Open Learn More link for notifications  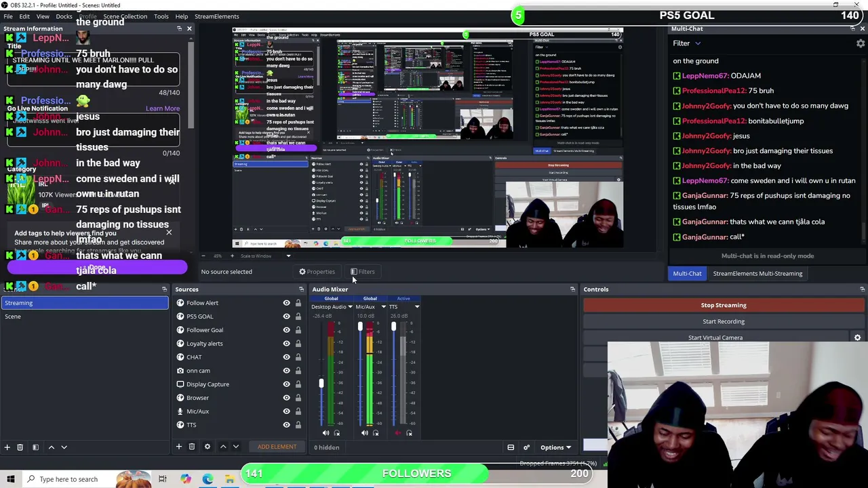pos(163,108)
